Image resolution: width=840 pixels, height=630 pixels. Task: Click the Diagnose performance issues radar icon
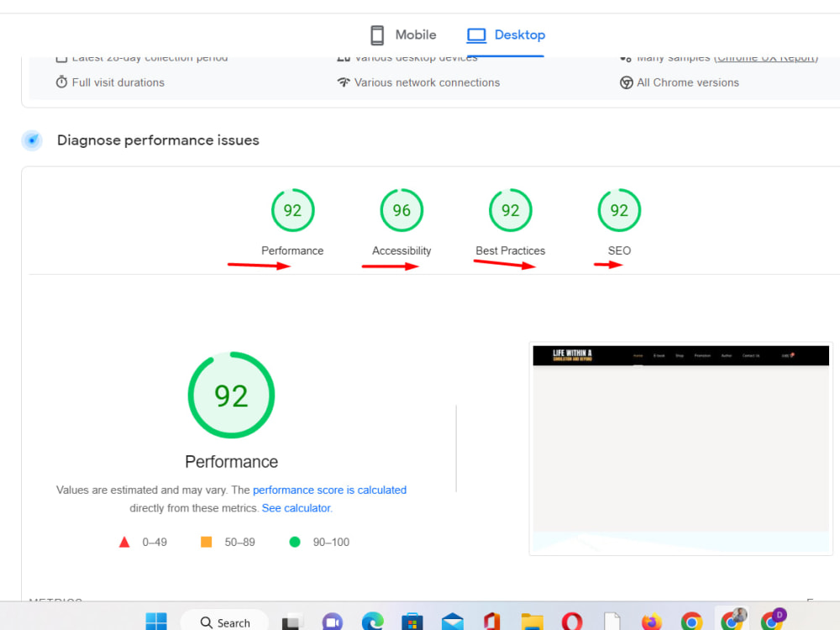[32, 140]
